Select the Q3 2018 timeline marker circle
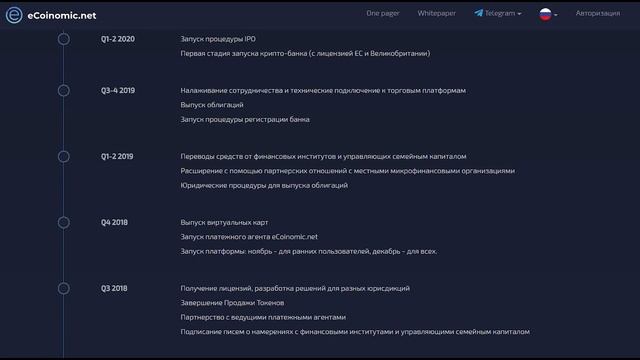 pyautogui.click(x=63, y=289)
